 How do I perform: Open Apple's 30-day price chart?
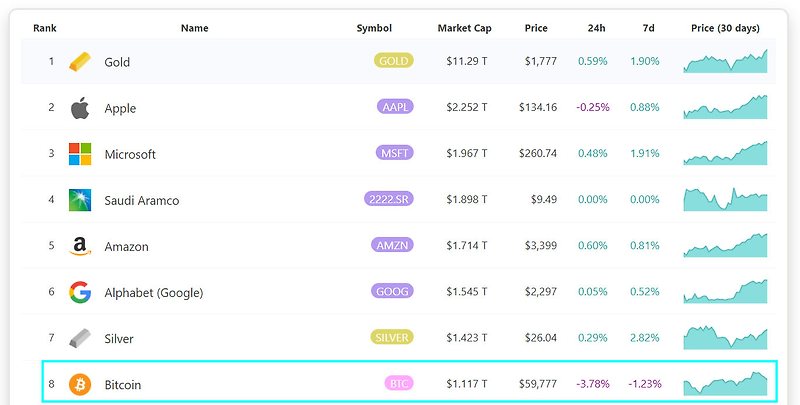pos(725,107)
